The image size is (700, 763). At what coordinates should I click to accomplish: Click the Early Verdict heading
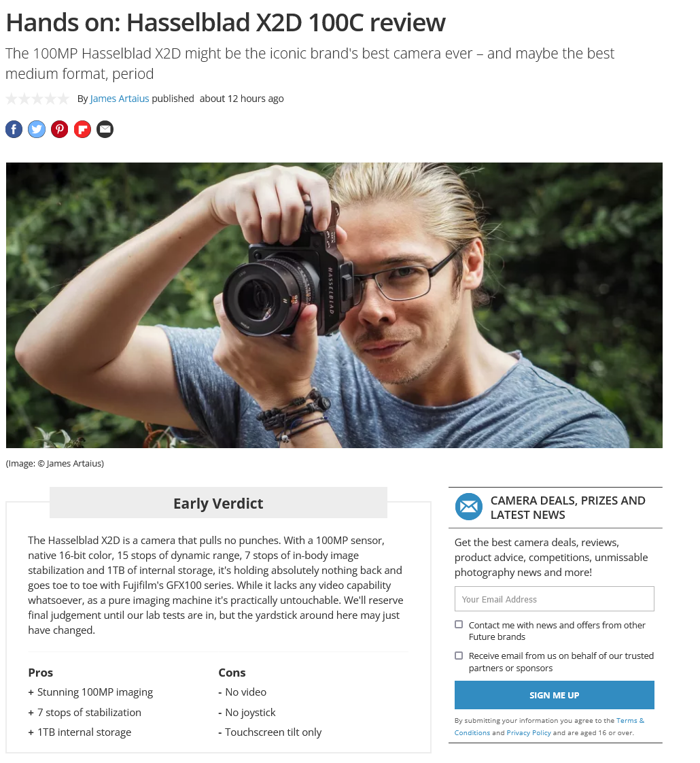[x=218, y=503]
